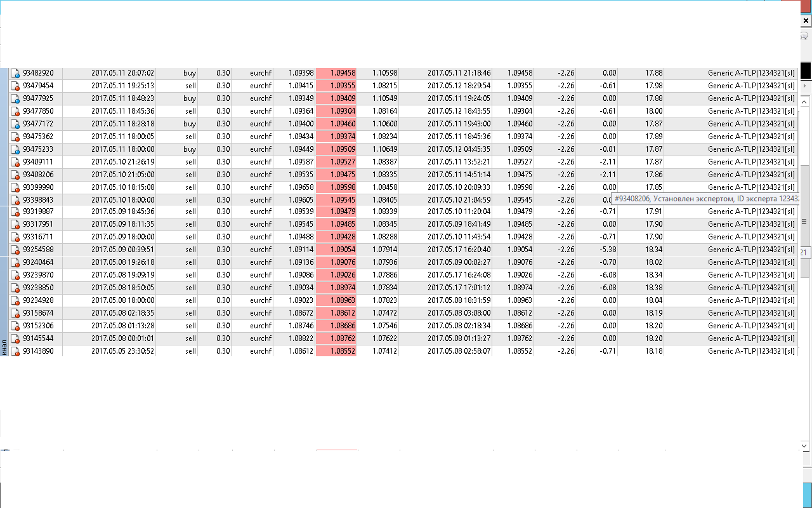Select close time 2017.05.10 20:09:33

point(459,187)
